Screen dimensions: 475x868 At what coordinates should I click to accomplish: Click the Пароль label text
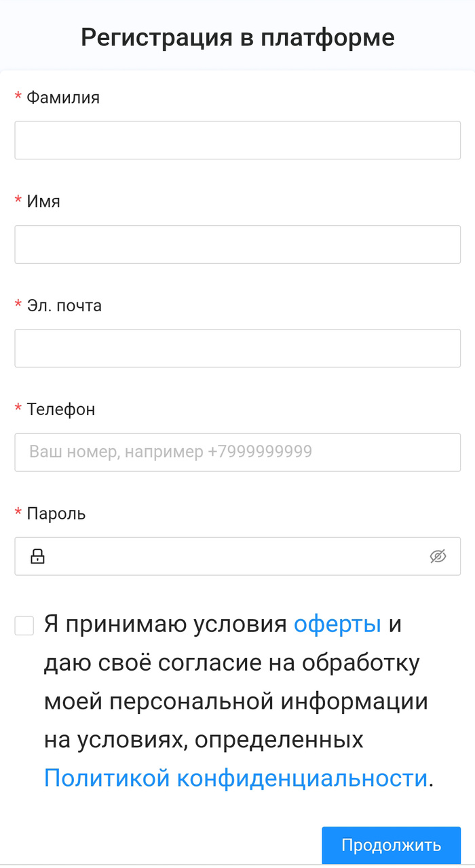pos(56,513)
